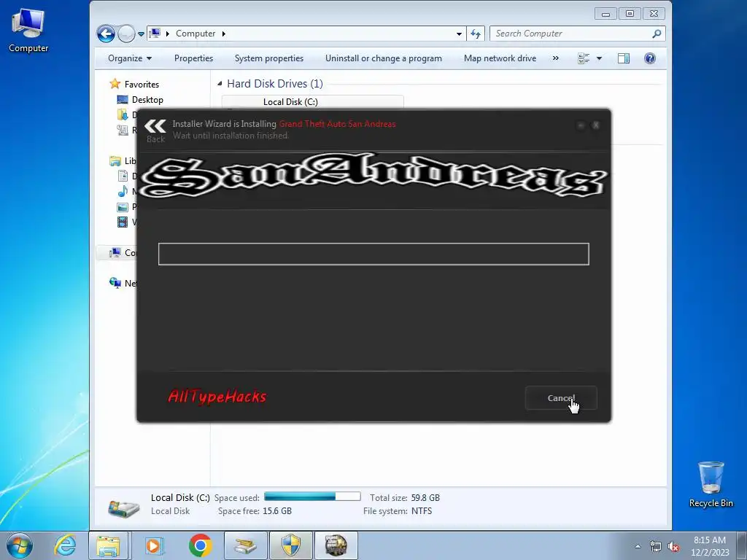This screenshot has width=747, height=560.
Task: Click Hard Disk Drives (1) header
Action: [275, 84]
